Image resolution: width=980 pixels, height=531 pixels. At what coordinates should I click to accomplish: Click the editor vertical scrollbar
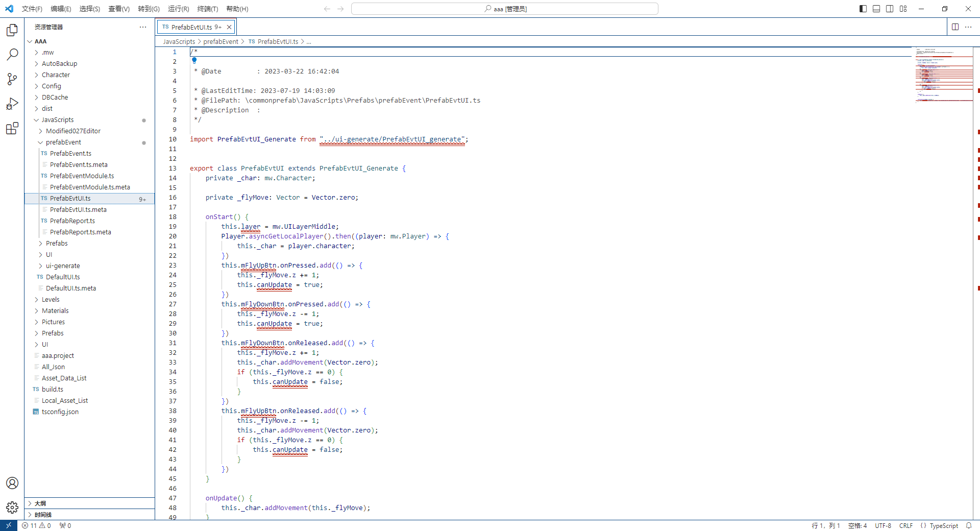[x=976, y=283]
